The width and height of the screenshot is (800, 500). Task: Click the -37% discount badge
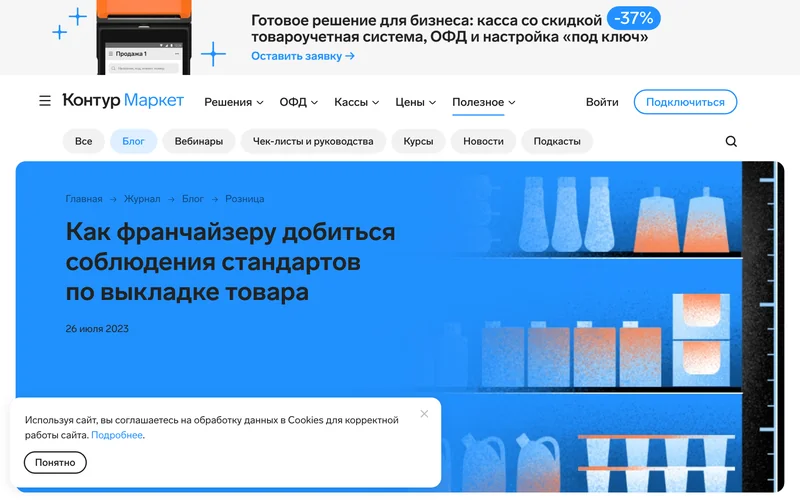pyautogui.click(x=634, y=18)
